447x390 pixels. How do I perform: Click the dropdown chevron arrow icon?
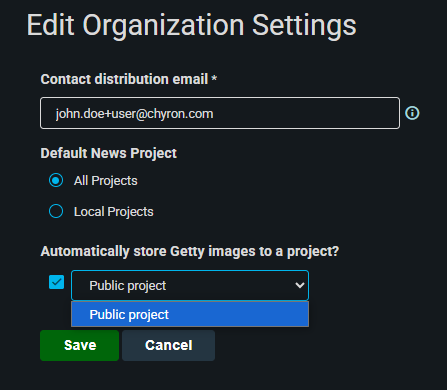[300, 285]
